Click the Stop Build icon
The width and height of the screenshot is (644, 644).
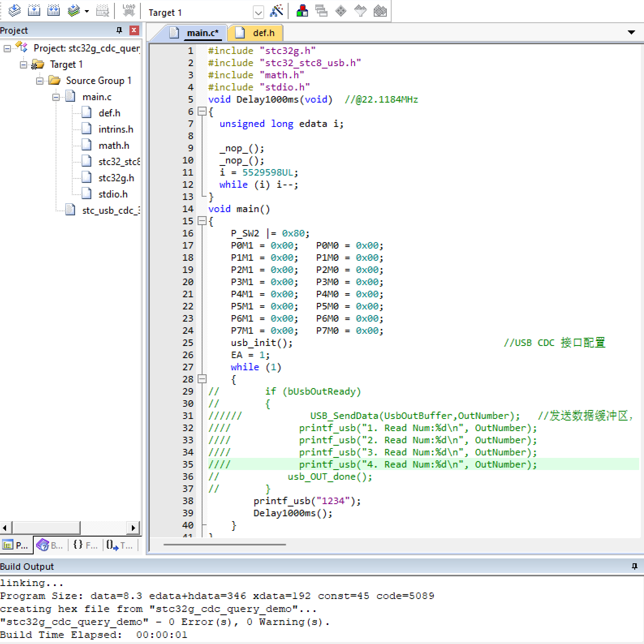tap(103, 11)
